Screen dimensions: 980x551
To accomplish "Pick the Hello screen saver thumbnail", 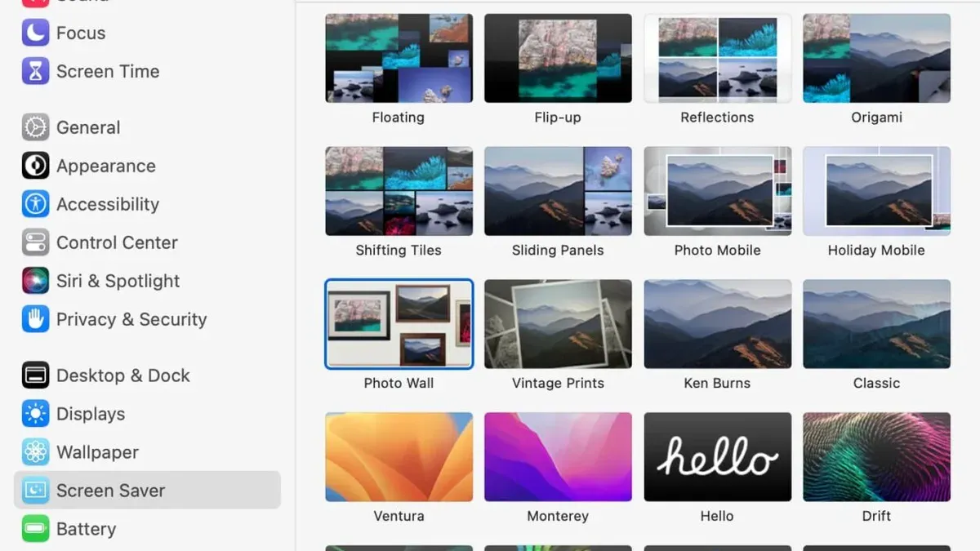I will point(717,456).
